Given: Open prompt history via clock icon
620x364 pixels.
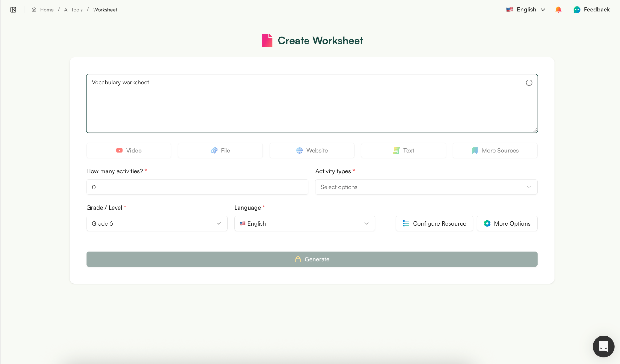Looking at the screenshot, I should point(529,82).
